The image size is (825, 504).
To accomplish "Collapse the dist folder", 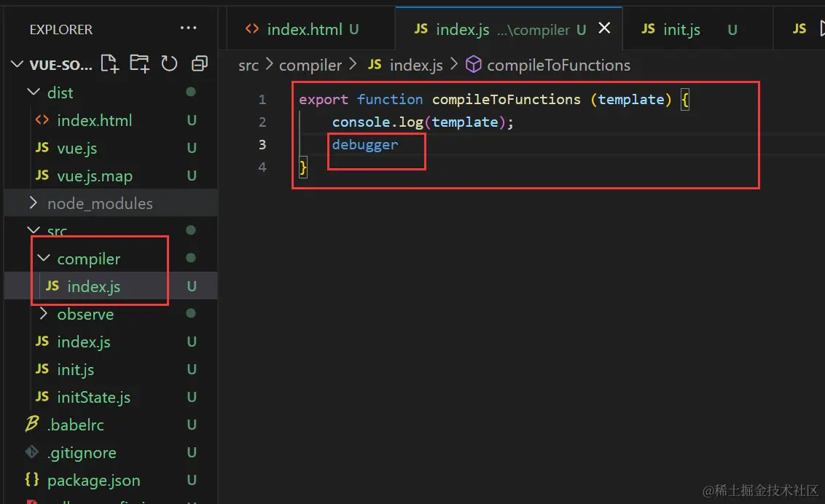I will 34,92.
